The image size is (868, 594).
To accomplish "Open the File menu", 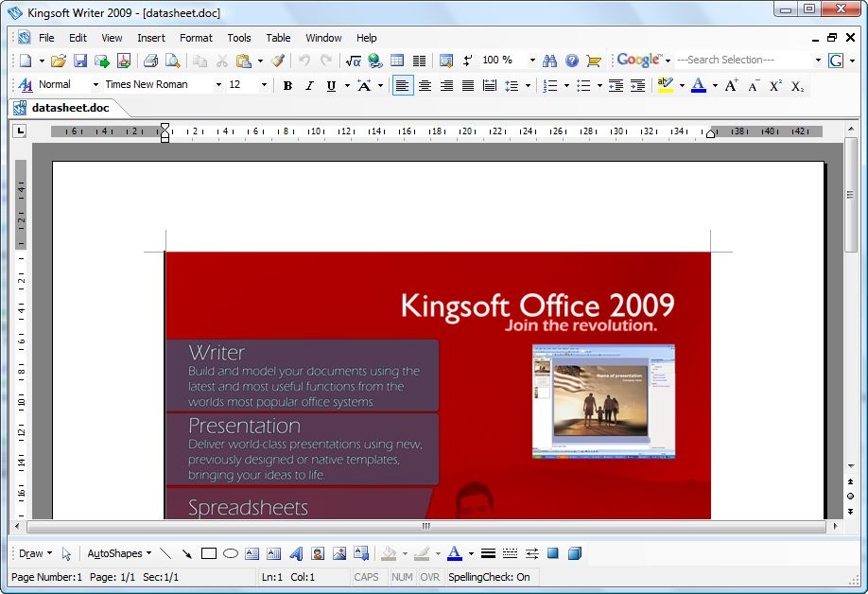I will [x=46, y=38].
